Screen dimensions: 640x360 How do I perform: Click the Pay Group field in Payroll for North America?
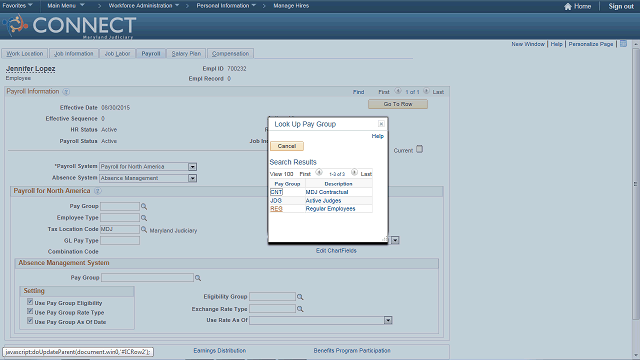120,206
